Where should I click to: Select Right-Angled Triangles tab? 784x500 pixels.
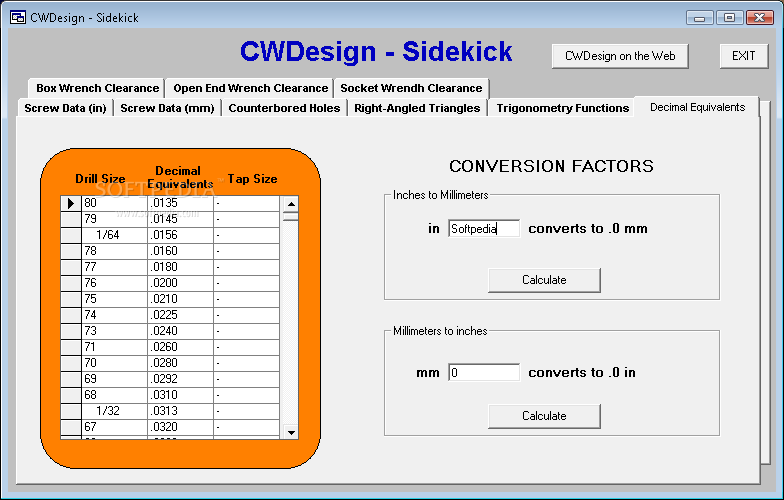[417, 108]
